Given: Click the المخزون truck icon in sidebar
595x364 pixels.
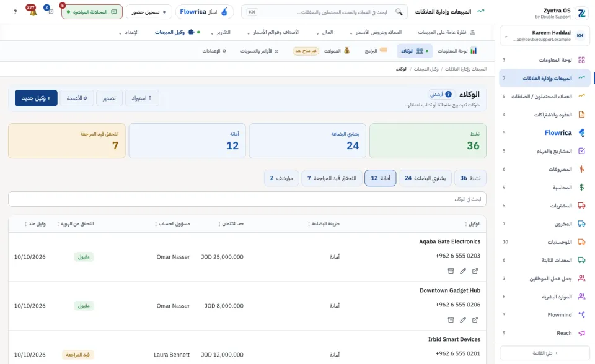Looking at the screenshot, I should [581, 223].
